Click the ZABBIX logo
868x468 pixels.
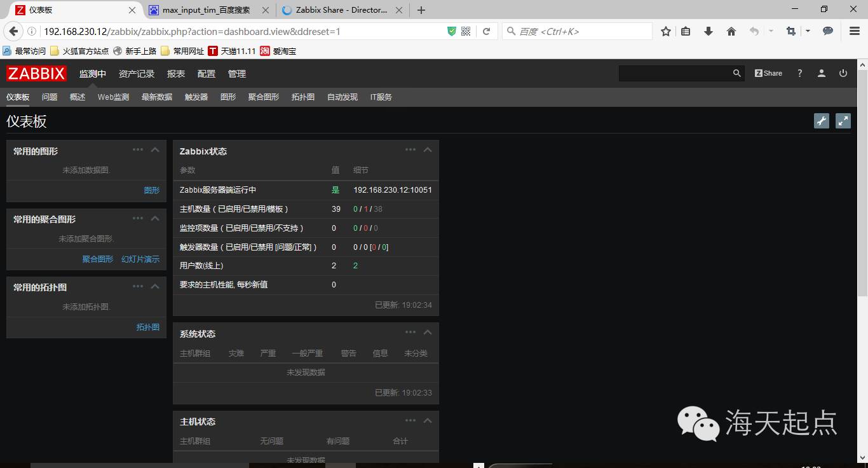(x=36, y=74)
